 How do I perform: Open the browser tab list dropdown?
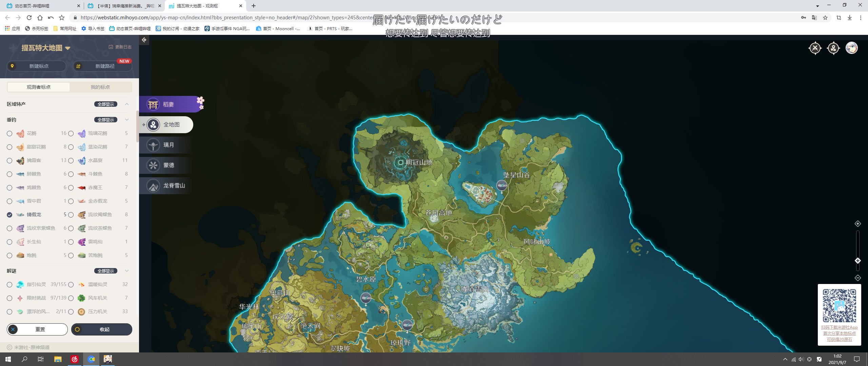pyautogui.click(x=817, y=6)
